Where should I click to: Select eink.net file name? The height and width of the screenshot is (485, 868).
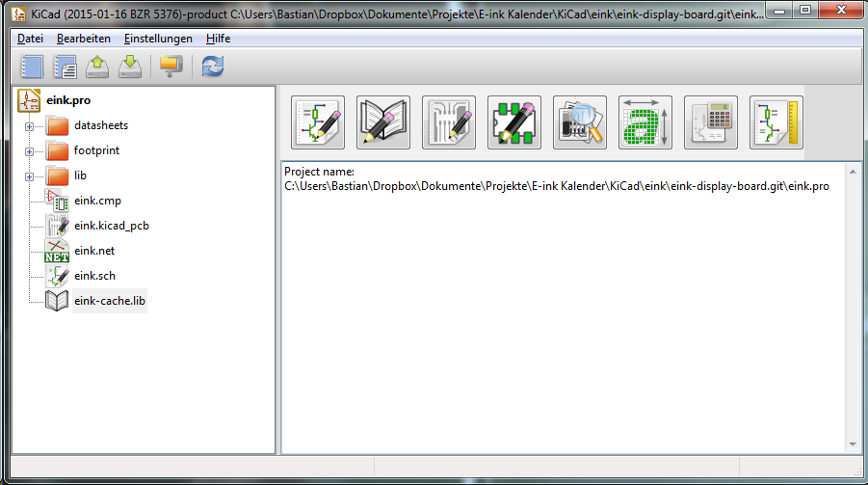[x=94, y=251]
